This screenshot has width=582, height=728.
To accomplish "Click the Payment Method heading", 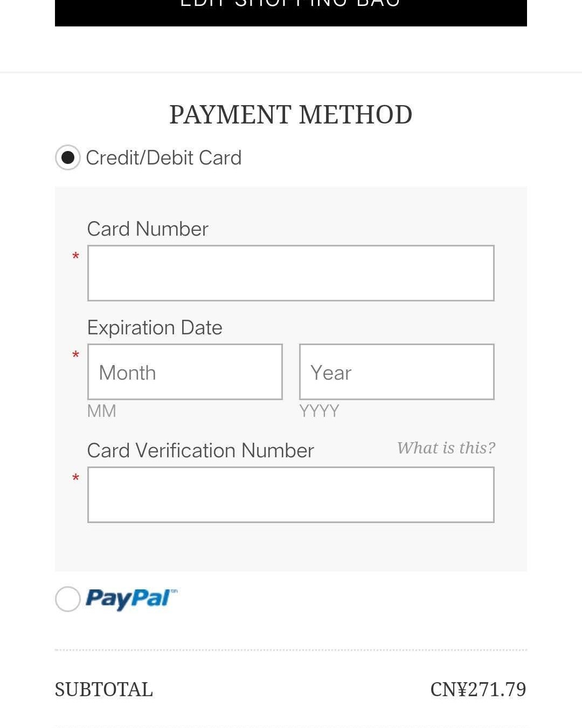I will point(291,115).
